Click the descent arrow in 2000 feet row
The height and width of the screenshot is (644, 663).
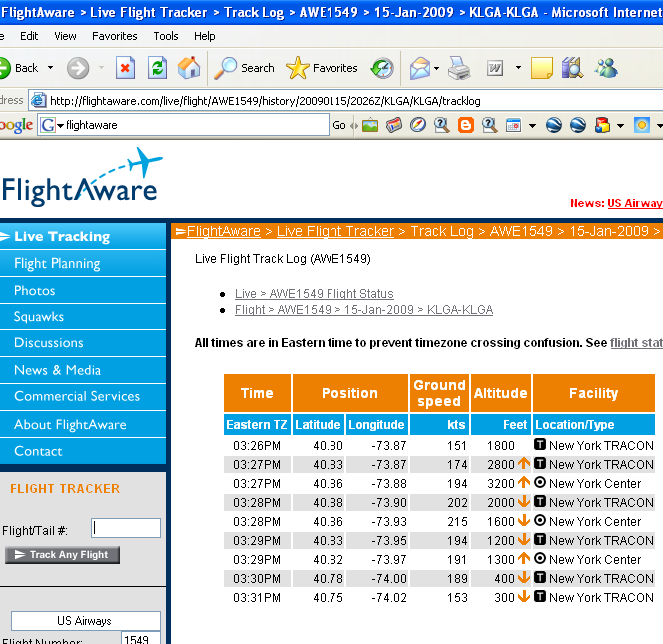(x=524, y=502)
